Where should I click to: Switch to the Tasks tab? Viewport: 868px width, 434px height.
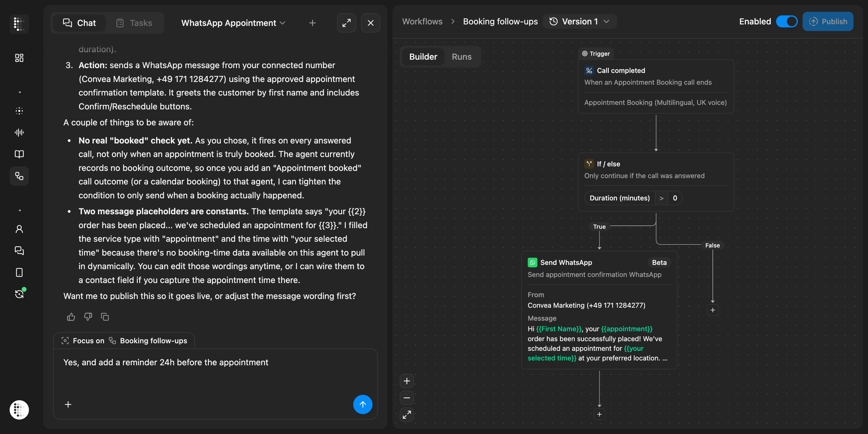click(134, 23)
